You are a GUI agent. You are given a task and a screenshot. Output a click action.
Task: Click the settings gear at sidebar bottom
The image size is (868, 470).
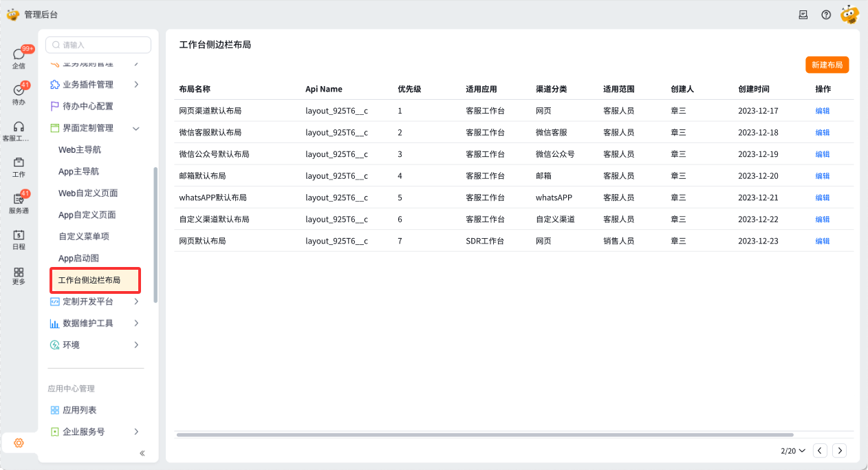click(19, 443)
